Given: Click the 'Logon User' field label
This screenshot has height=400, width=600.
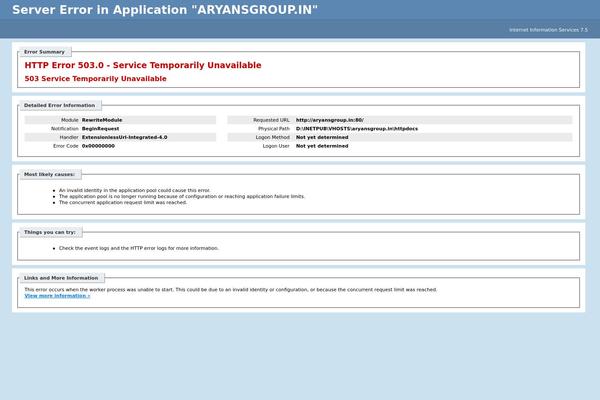Looking at the screenshot, I should tap(276, 146).
